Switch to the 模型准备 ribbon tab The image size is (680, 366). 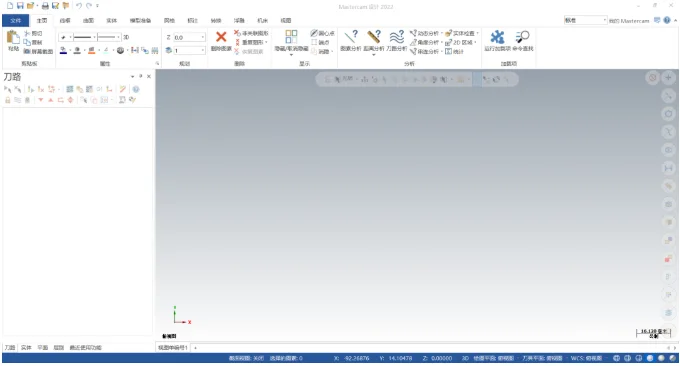(x=140, y=20)
